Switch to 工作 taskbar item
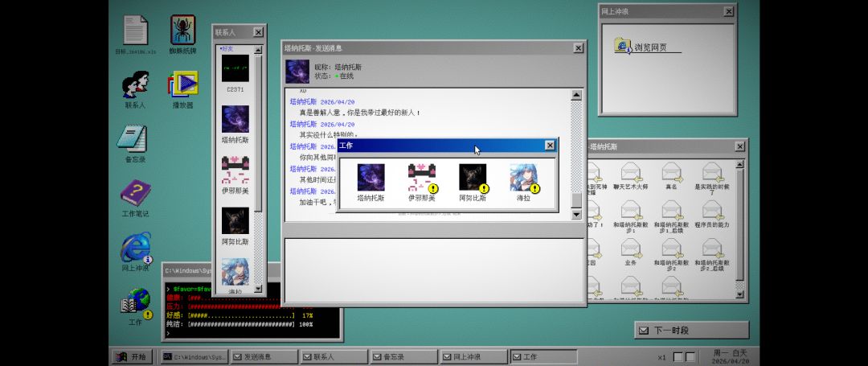Viewport: 868px width, 366px height. (x=543, y=357)
